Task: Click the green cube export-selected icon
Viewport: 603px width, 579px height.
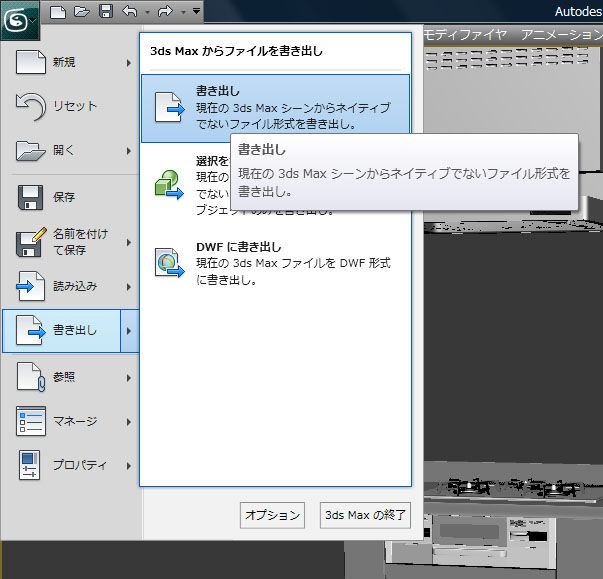Action: point(169,185)
